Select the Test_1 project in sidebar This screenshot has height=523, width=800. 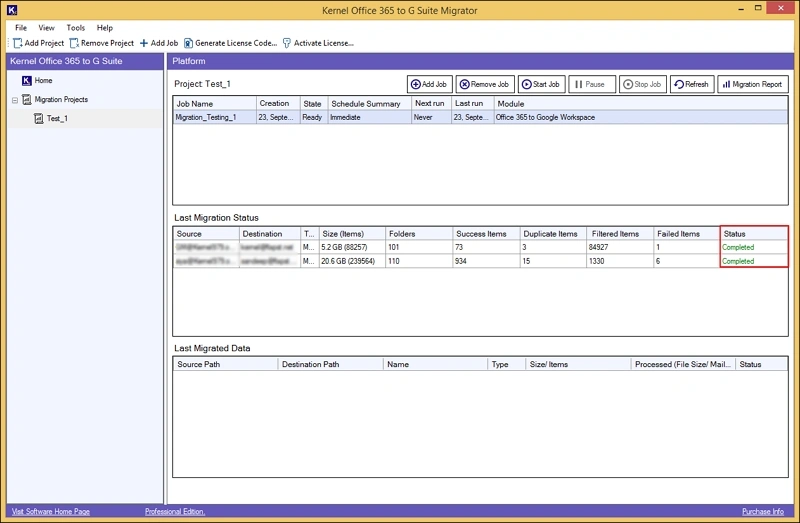(56, 118)
